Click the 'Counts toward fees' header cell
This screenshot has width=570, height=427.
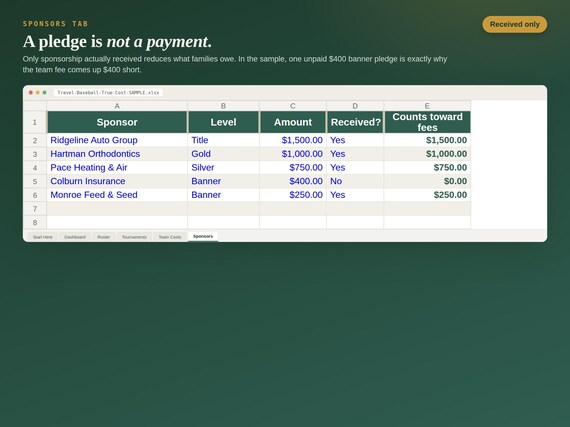pyautogui.click(x=427, y=122)
